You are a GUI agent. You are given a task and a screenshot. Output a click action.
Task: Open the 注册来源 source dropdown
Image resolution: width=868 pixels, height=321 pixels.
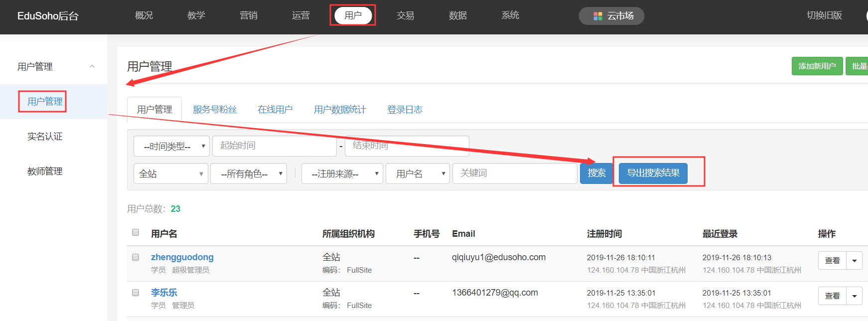(342, 173)
